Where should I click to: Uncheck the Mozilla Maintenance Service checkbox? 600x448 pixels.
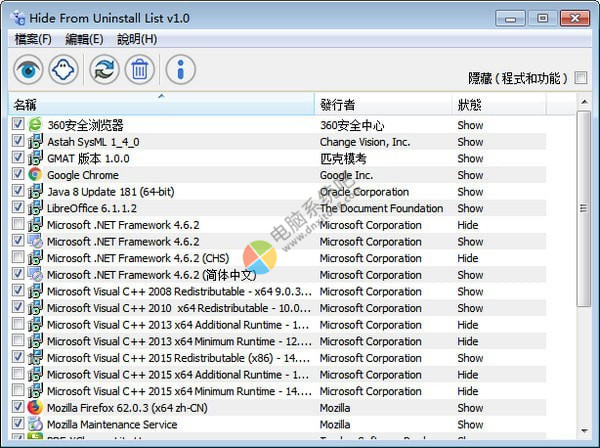tap(18, 423)
